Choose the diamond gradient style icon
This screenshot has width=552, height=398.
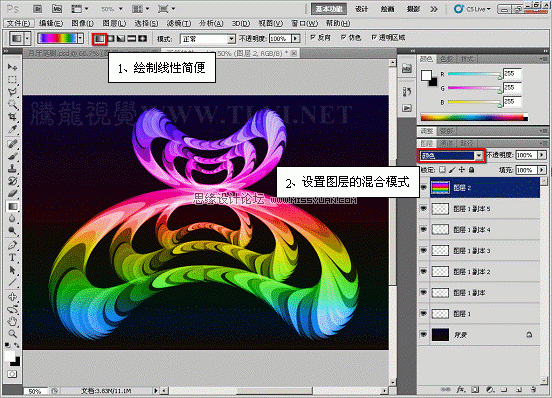(x=143, y=38)
